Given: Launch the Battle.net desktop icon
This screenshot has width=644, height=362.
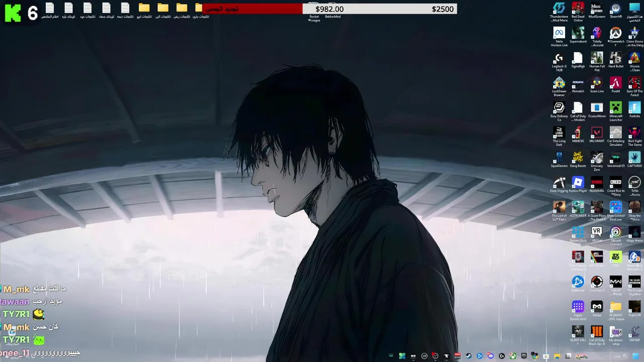Looking at the screenshot, I should click(578, 284).
